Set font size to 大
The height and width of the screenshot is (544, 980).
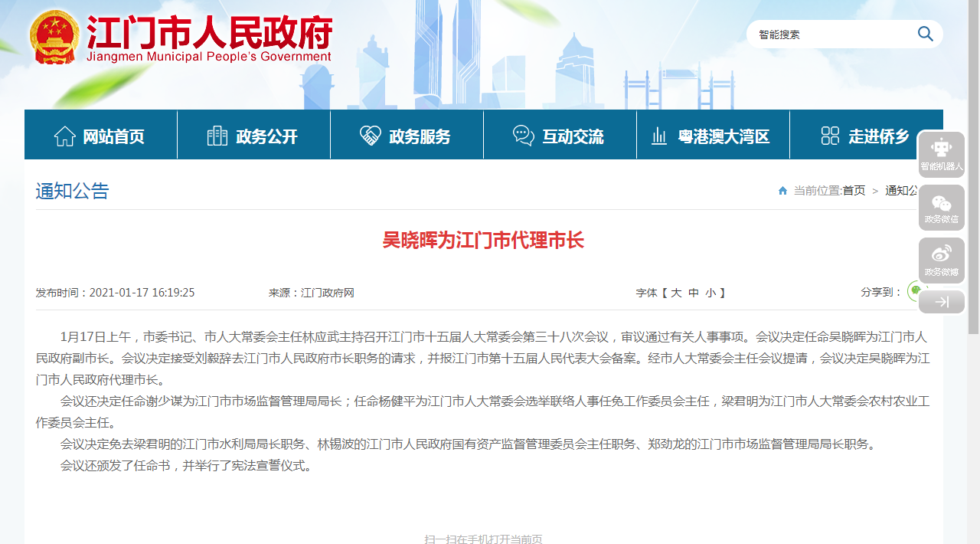click(x=675, y=293)
